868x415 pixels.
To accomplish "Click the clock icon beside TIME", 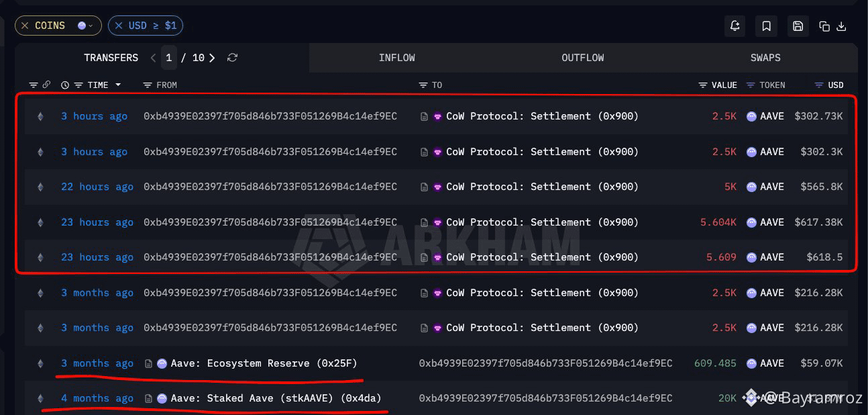I will 65,85.
